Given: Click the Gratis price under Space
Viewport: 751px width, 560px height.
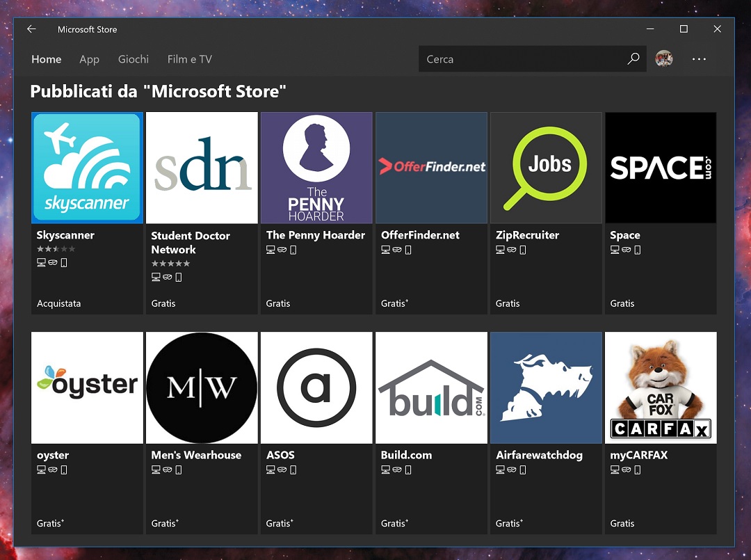Looking at the screenshot, I should tap(622, 303).
